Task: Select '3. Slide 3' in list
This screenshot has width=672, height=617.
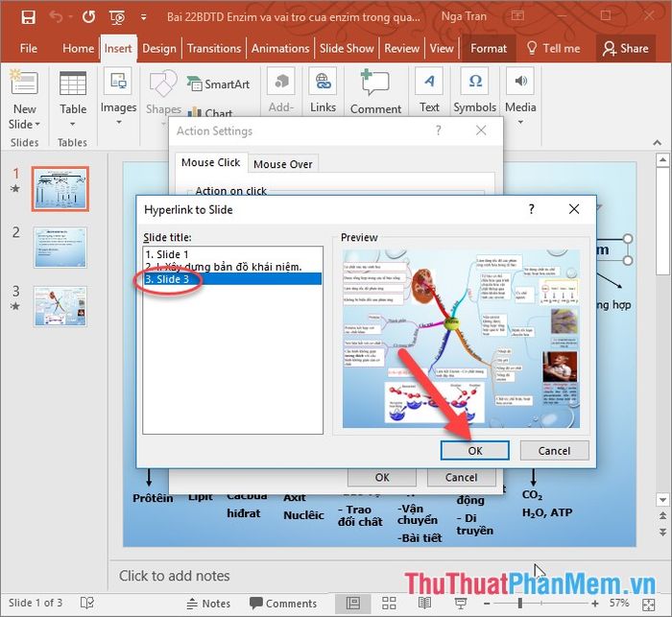Action: [x=232, y=279]
